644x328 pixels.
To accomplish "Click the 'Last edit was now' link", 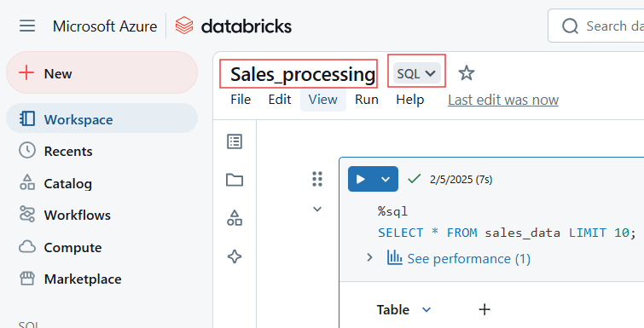I will click(503, 100).
